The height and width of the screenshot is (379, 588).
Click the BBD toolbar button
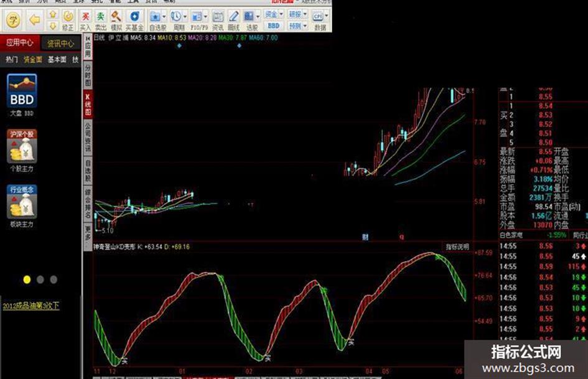pos(273,26)
